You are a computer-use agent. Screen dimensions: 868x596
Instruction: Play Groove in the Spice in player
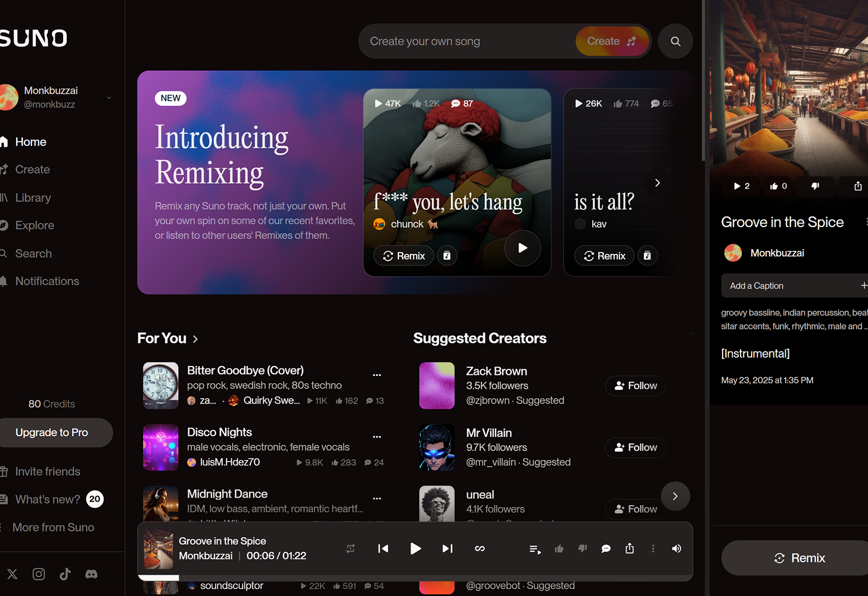point(416,548)
